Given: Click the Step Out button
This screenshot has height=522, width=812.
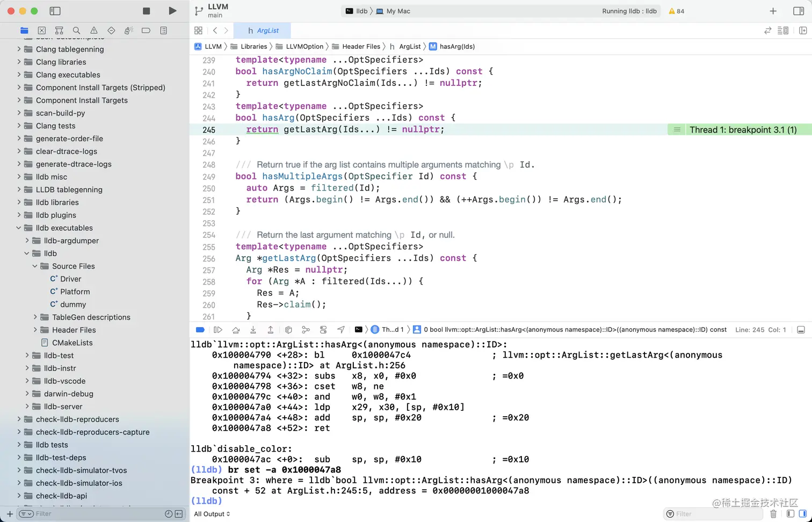Looking at the screenshot, I should tap(271, 330).
